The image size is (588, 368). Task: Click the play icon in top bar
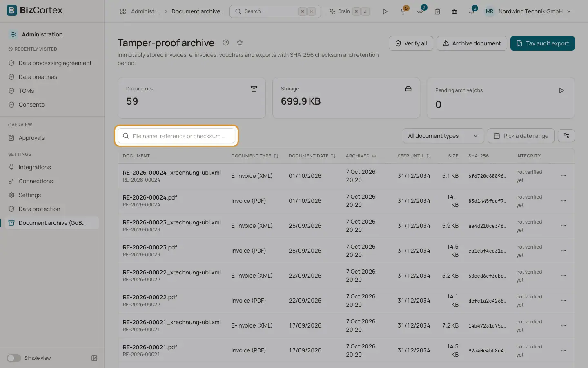click(x=385, y=11)
